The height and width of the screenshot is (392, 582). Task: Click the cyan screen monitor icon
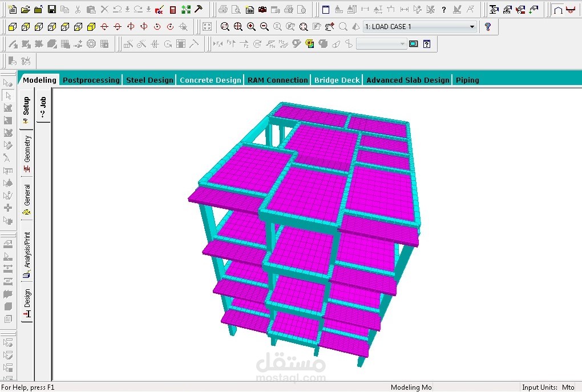[x=414, y=44]
